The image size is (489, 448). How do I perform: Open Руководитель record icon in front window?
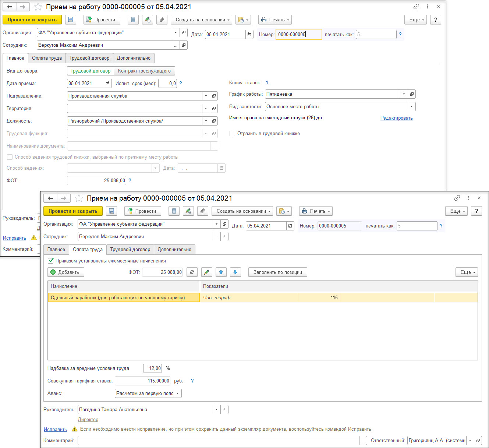click(x=224, y=409)
